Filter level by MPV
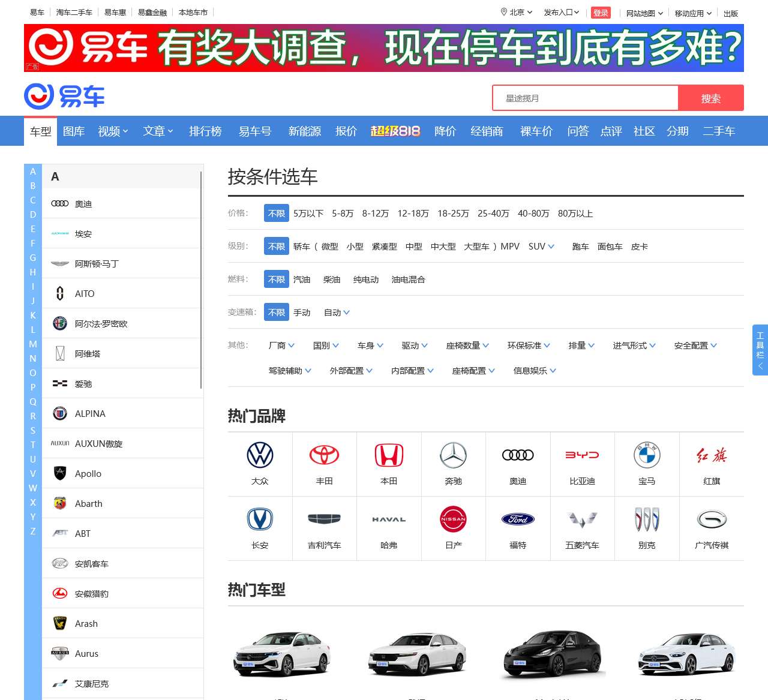 pos(510,247)
